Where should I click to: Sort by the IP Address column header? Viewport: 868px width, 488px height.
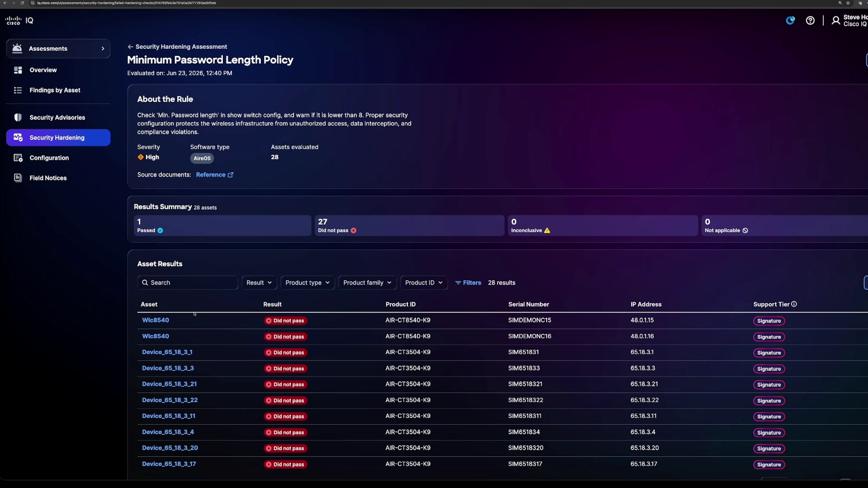tap(646, 304)
